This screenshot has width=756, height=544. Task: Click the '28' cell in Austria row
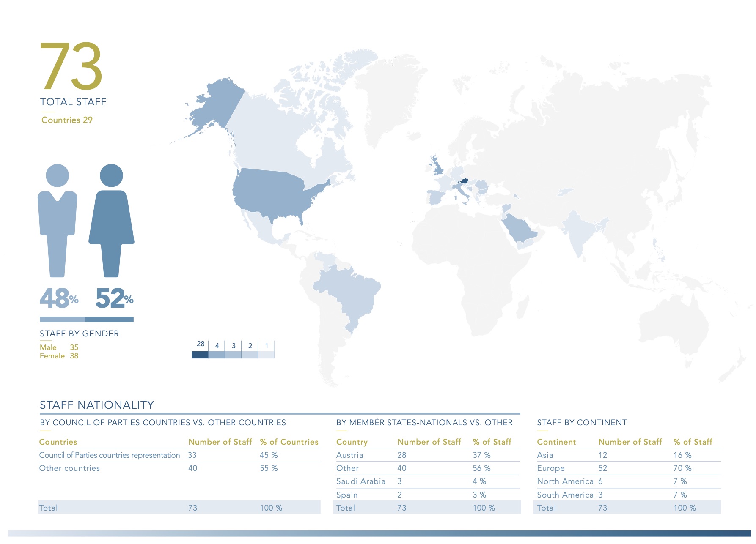click(x=401, y=455)
